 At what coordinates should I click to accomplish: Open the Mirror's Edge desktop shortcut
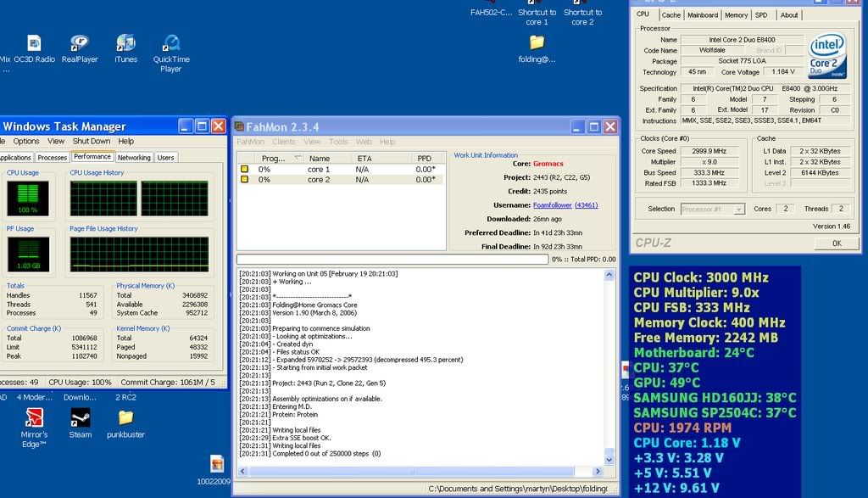[34, 428]
